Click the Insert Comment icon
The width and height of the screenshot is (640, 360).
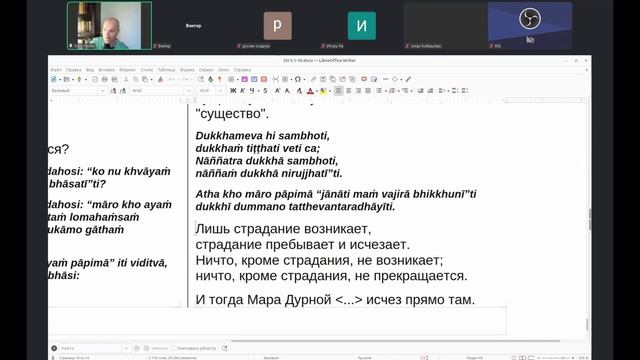364,79
